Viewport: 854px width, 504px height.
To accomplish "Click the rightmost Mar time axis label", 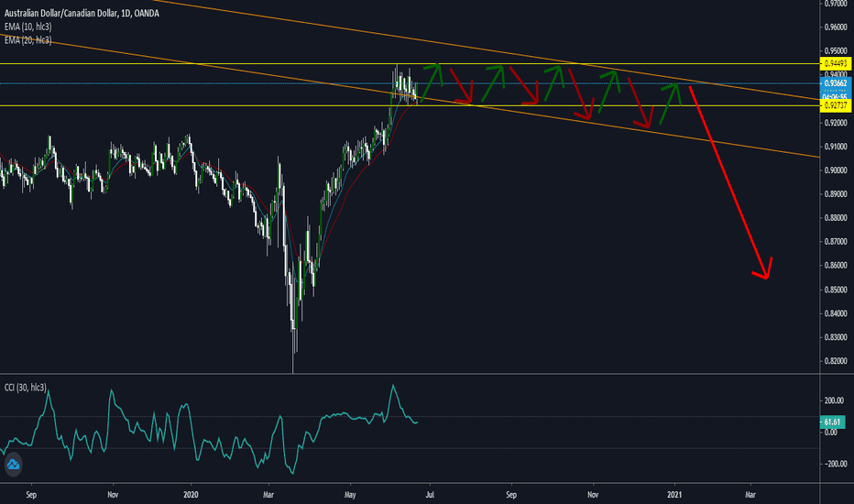I will [750, 495].
